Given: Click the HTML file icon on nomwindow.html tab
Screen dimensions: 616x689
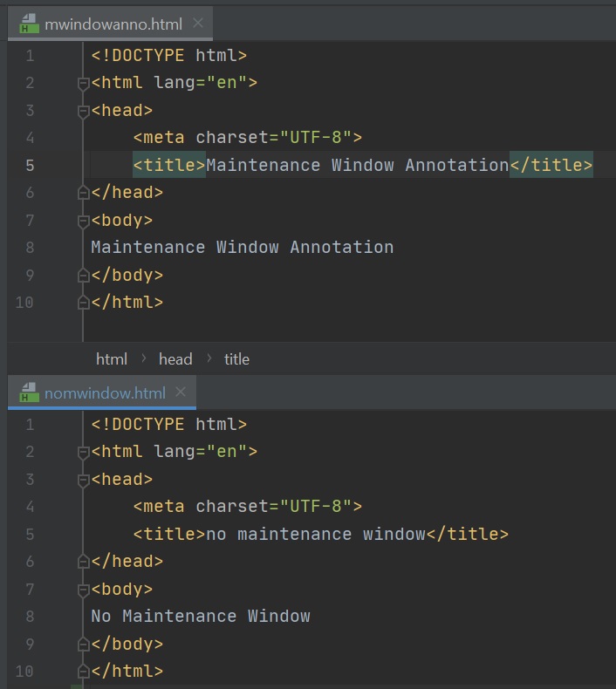Looking at the screenshot, I should (29, 392).
